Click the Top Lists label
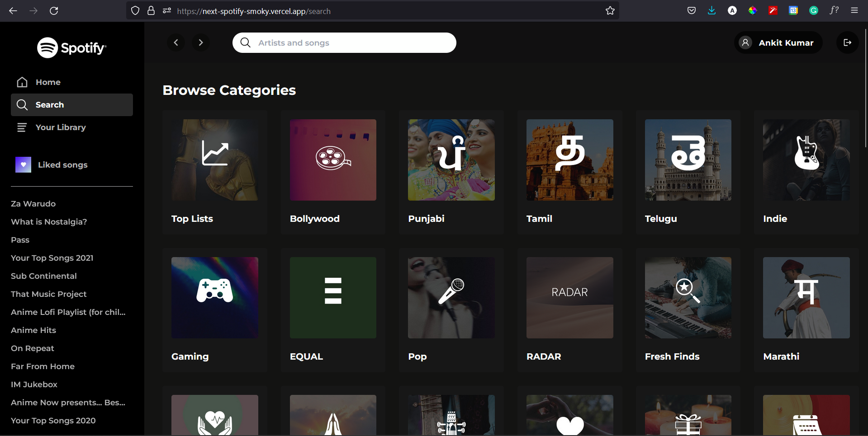 [x=192, y=219]
